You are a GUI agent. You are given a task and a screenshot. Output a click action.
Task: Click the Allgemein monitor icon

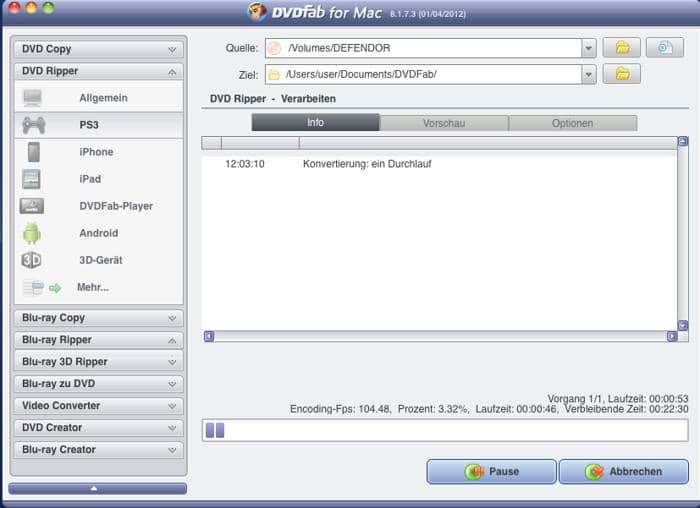(33, 98)
